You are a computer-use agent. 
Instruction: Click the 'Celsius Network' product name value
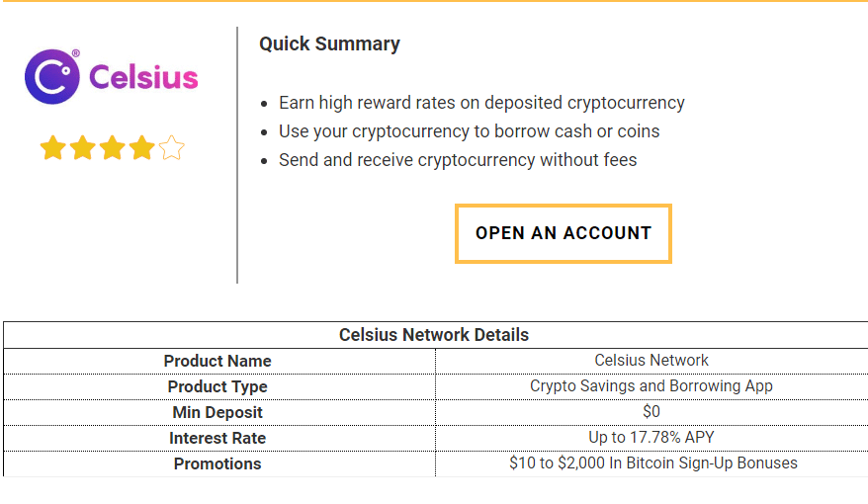pyautogui.click(x=651, y=360)
